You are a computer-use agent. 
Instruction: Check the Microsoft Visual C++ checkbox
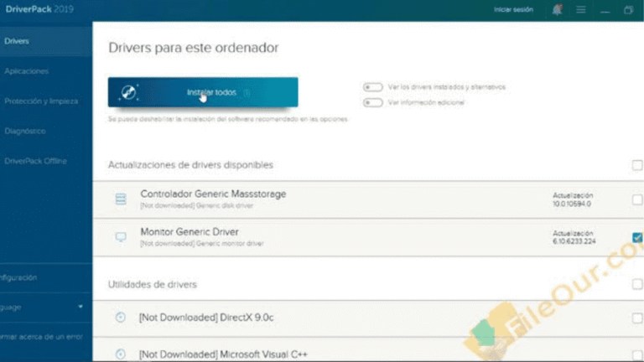pos(637,354)
